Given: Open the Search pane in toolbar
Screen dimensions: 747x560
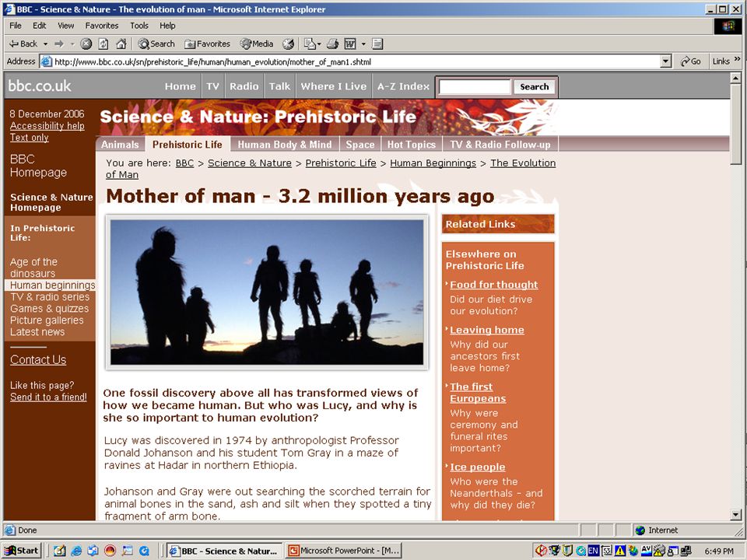Looking at the screenshot, I should point(156,44).
